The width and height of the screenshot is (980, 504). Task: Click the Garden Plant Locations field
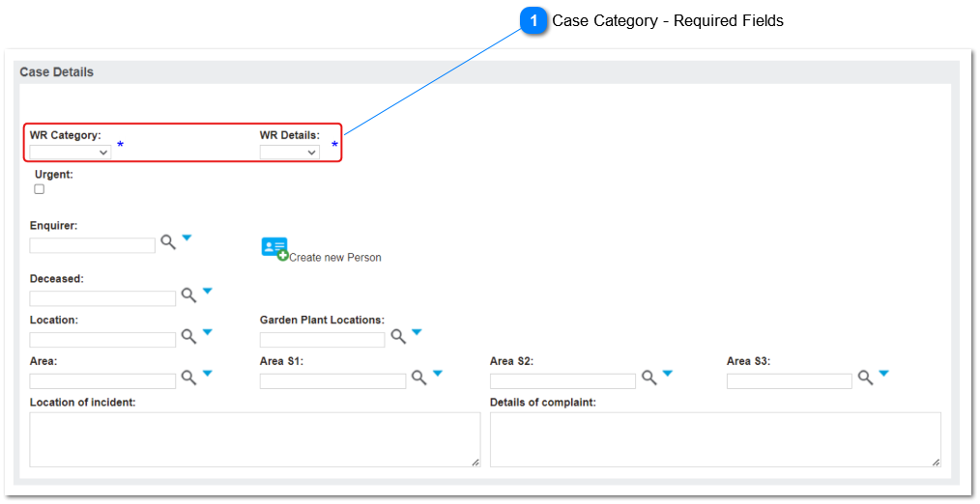(x=323, y=340)
